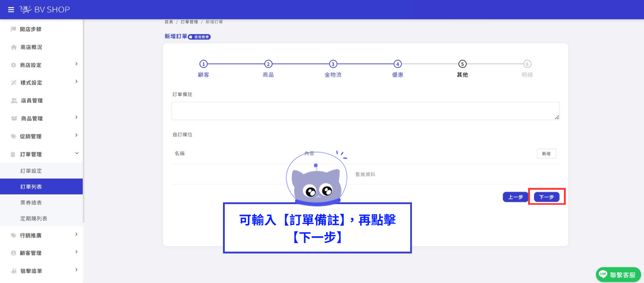Click the home icon beside 商店概況
This screenshot has height=283, width=644.
click(14, 47)
